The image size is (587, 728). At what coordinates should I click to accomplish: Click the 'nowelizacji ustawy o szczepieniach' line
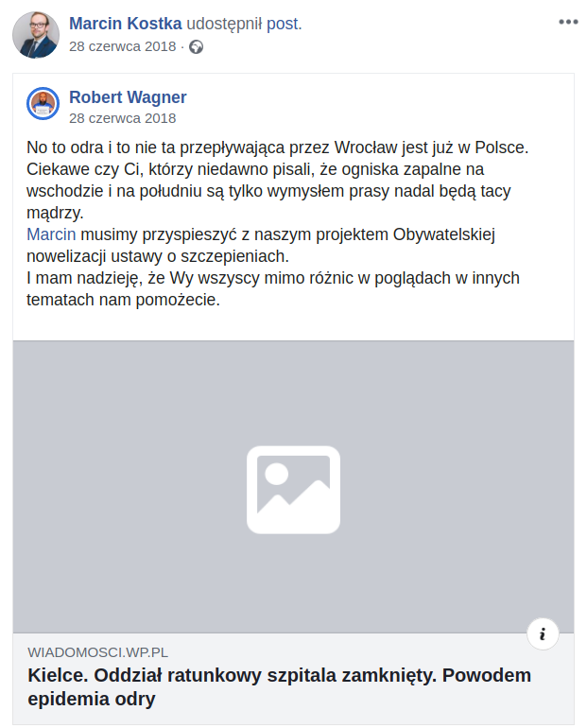[x=158, y=256]
